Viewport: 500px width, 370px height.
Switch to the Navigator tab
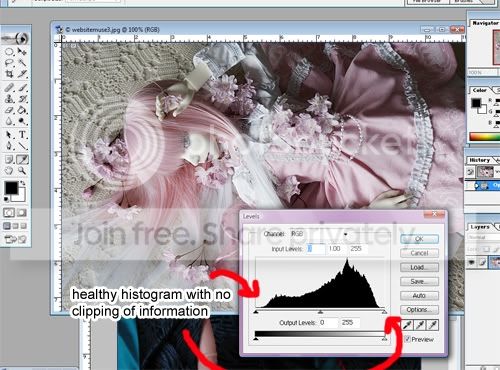coord(485,23)
